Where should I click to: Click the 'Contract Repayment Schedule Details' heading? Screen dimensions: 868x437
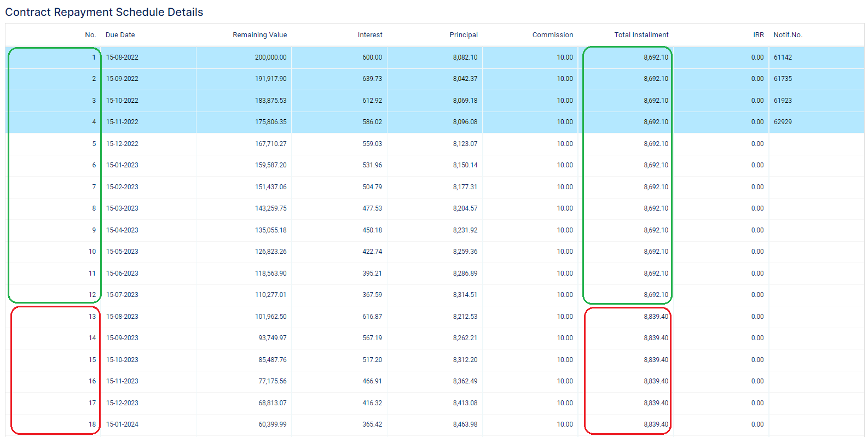click(x=104, y=12)
